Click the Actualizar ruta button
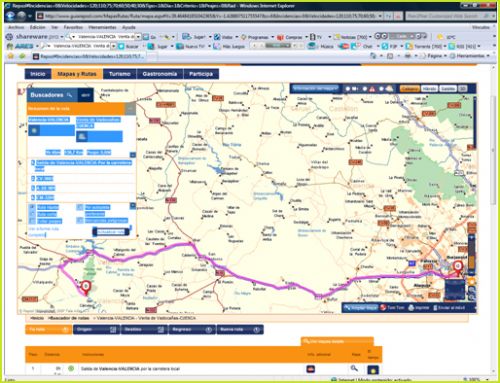 pyautogui.click(x=110, y=232)
